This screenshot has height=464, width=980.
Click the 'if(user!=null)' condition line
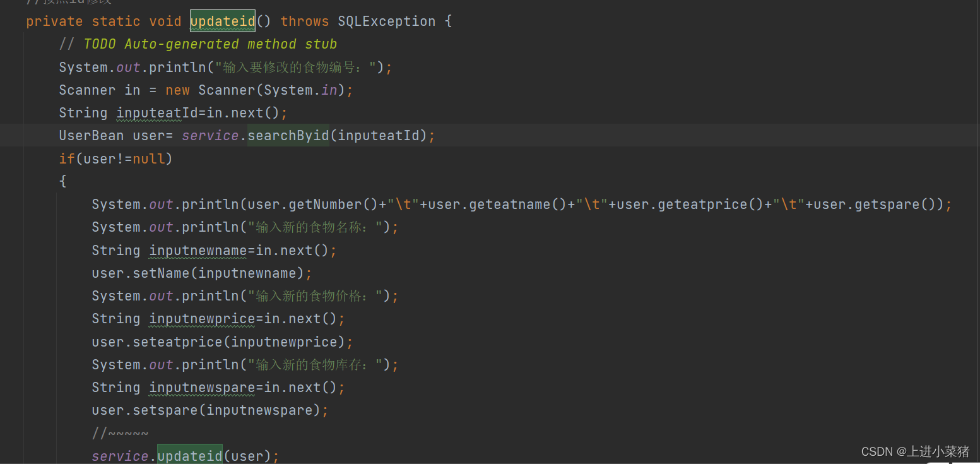click(x=115, y=158)
